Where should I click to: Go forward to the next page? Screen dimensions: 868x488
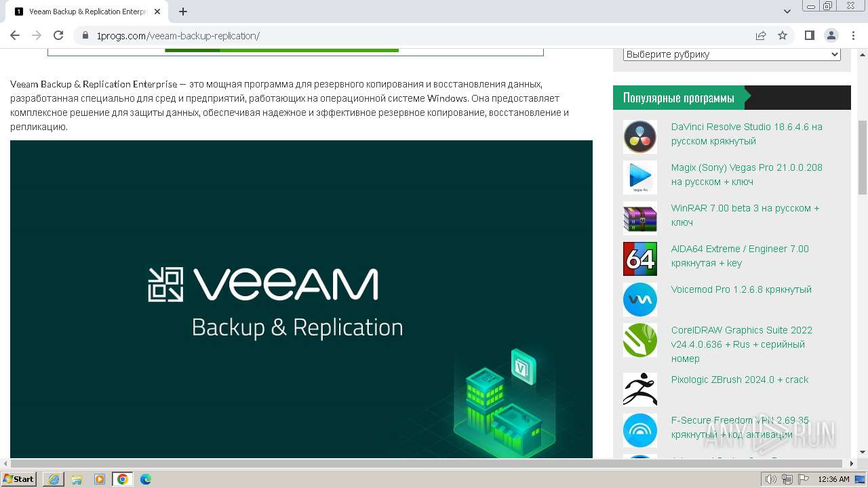click(x=37, y=35)
